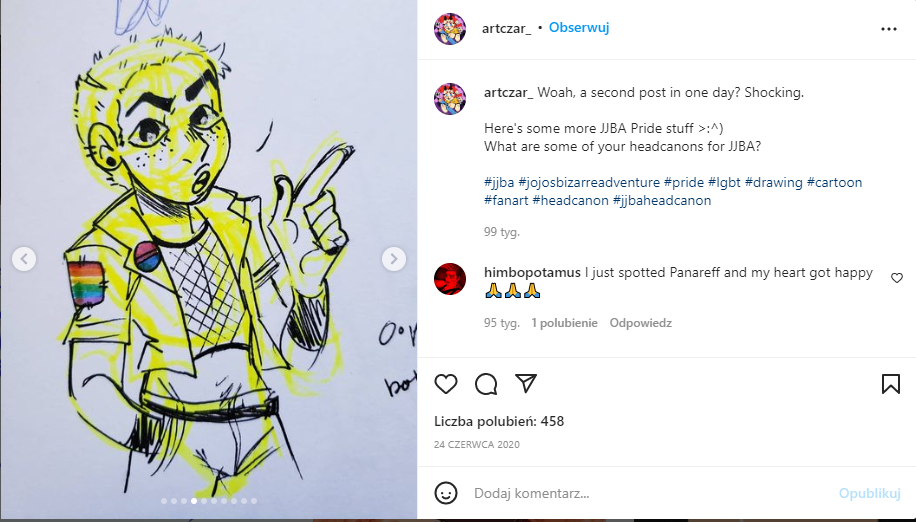The height and width of the screenshot is (522, 916).
Task: Open himbopotamus profile avatar
Action: click(x=450, y=279)
